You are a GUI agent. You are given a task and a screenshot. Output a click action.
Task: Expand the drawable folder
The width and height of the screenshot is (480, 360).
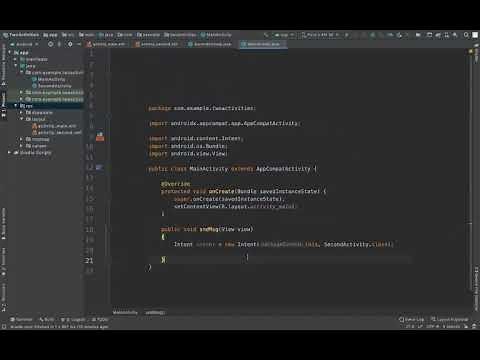[x=21, y=113]
